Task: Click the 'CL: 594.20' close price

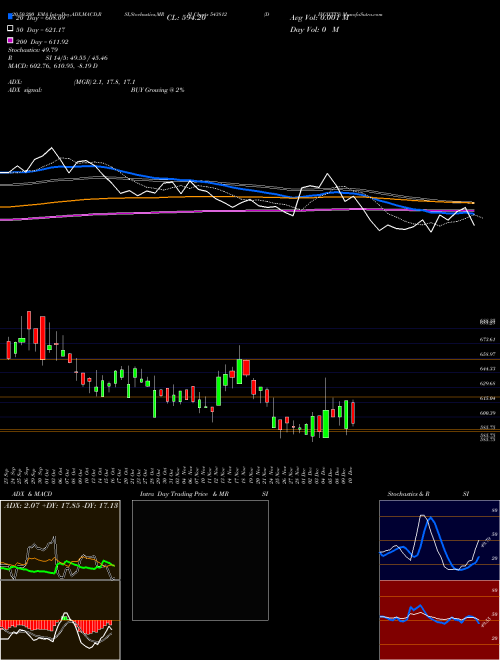Action: [x=186, y=18]
